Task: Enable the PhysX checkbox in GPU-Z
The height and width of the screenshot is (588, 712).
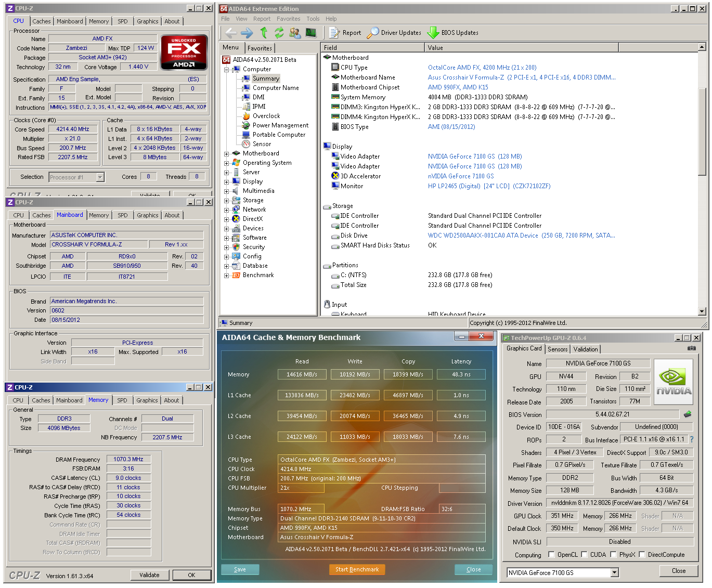Action: click(x=613, y=554)
